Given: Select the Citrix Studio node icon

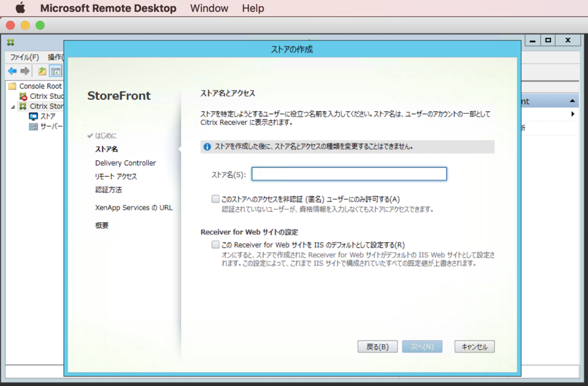Looking at the screenshot, I should tap(23, 96).
